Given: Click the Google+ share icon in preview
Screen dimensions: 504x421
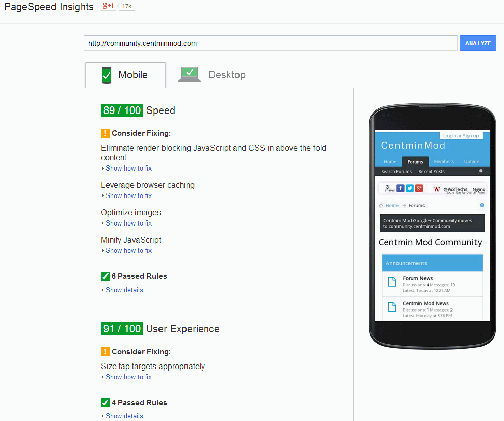Looking at the screenshot, I should [419, 188].
